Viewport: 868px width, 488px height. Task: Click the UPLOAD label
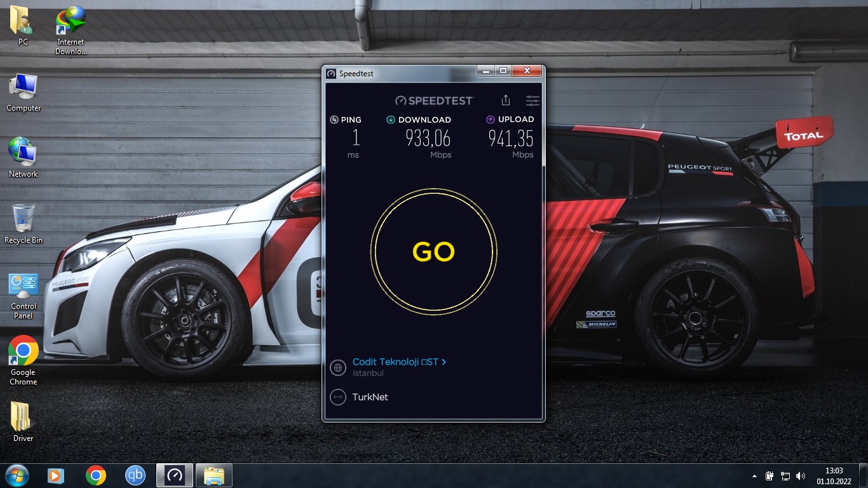[516, 119]
